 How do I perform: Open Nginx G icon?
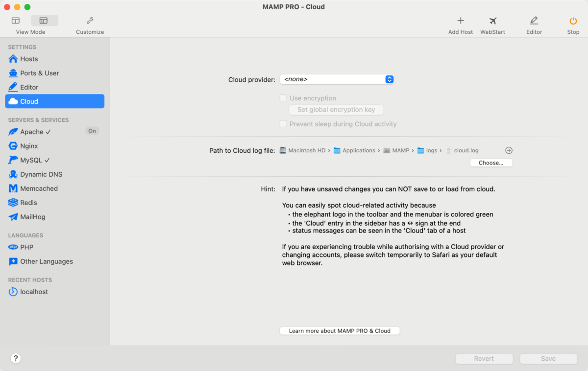[13, 146]
